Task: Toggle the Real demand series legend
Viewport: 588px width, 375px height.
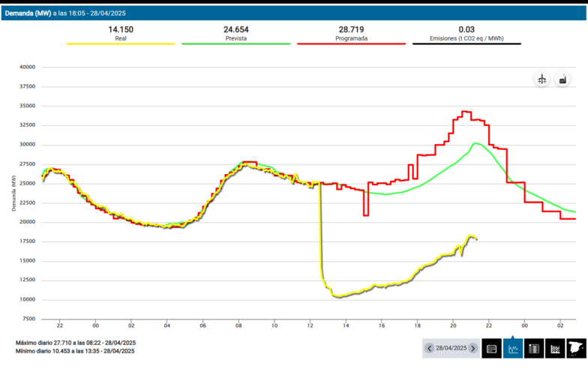Action: (121, 37)
